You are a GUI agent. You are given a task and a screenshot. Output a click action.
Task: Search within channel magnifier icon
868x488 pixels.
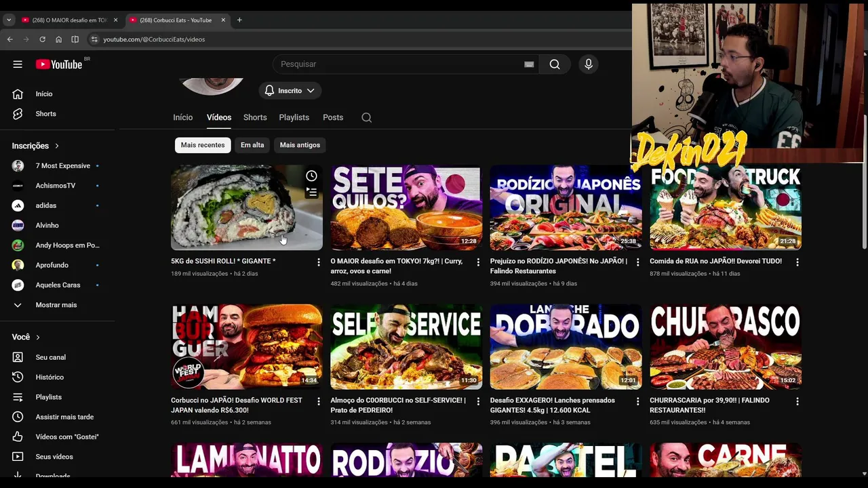coord(367,117)
